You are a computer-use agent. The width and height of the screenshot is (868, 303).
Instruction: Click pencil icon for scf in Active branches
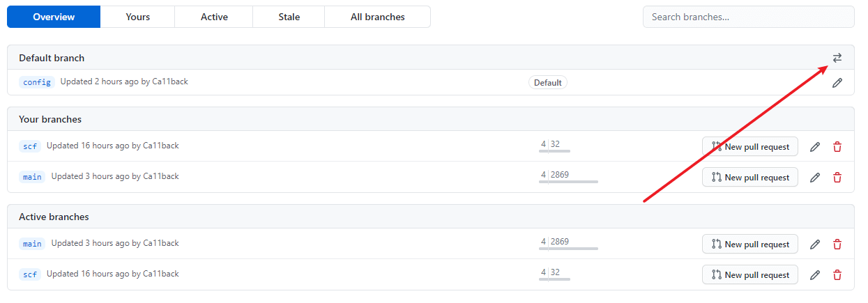click(814, 275)
